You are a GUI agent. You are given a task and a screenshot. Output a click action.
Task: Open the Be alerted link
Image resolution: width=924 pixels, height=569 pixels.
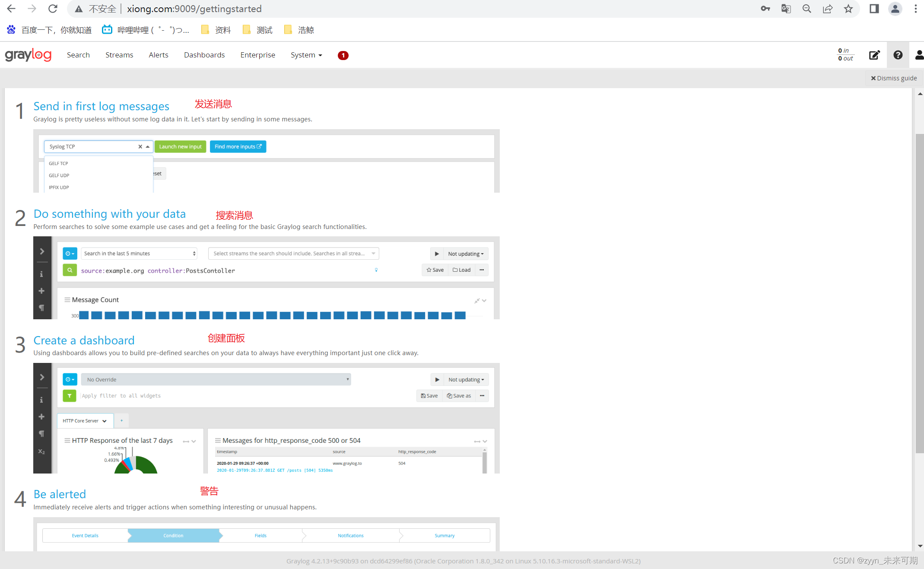pos(60,494)
